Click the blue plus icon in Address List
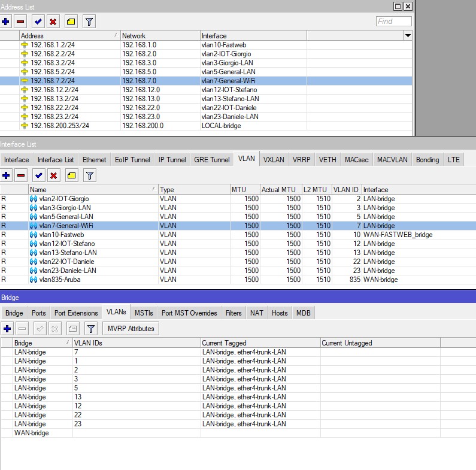 (x=6, y=22)
